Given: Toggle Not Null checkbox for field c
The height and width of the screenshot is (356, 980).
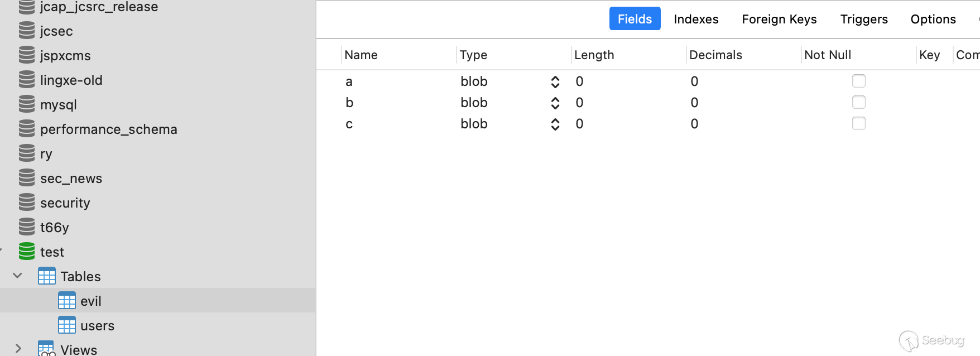Looking at the screenshot, I should click(x=858, y=123).
